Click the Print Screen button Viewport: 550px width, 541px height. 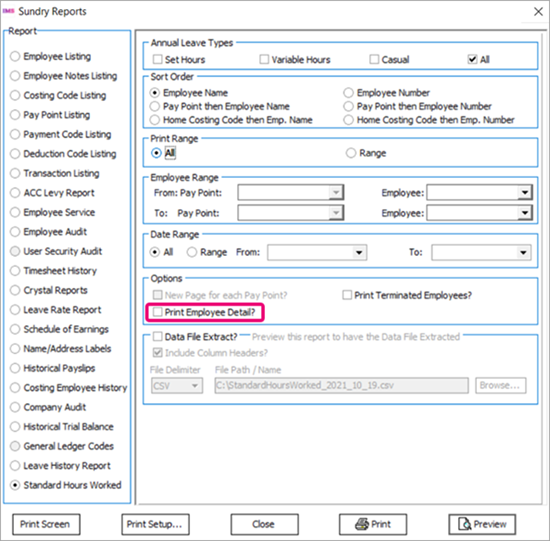[46, 524]
